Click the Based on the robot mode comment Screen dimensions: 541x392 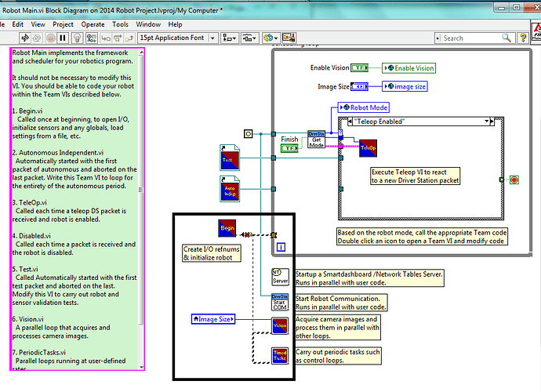(422, 236)
